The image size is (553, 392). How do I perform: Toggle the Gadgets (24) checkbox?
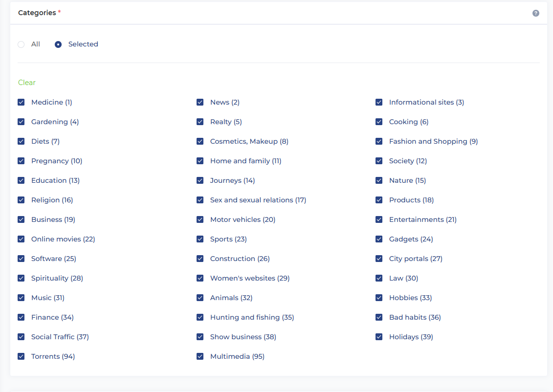[379, 239]
